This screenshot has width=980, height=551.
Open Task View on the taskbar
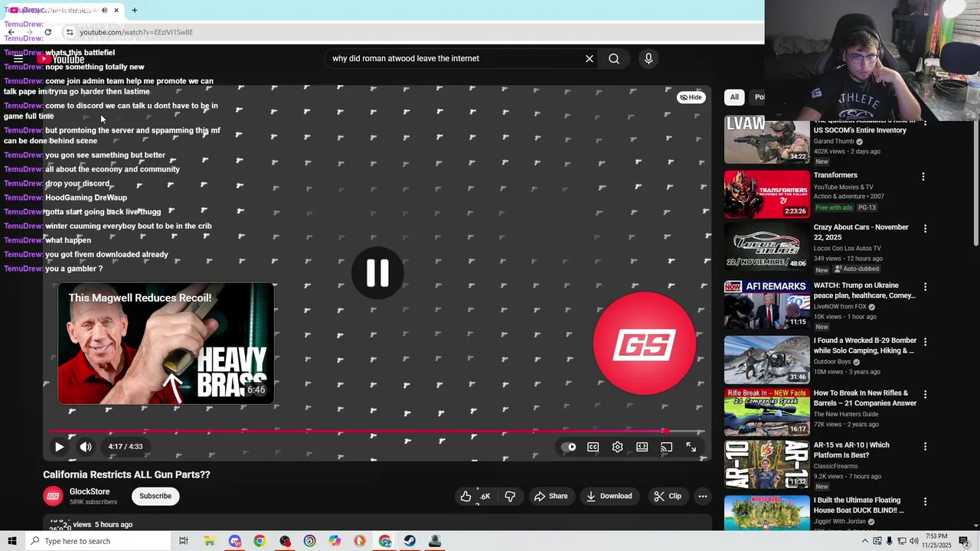(184, 541)
